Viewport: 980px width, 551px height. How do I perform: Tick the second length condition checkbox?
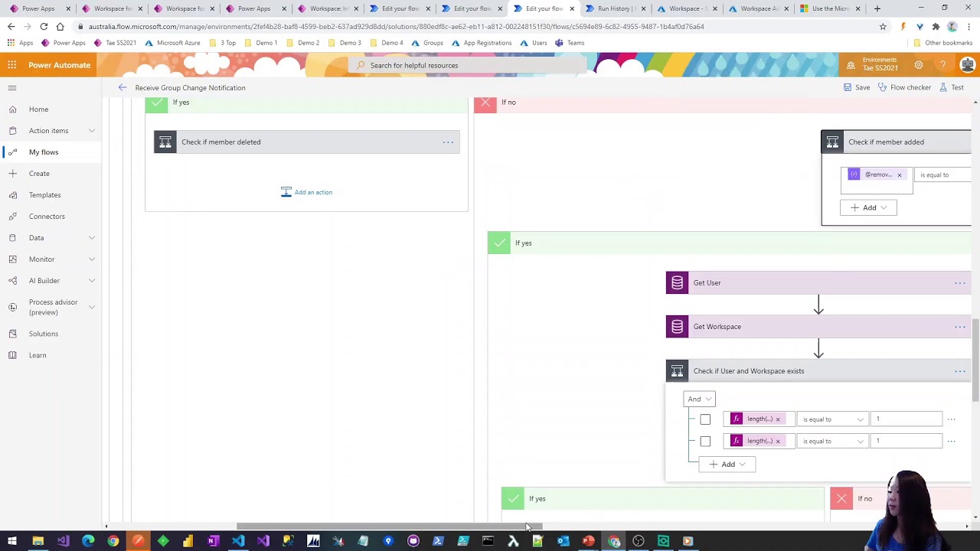(705, 441)
